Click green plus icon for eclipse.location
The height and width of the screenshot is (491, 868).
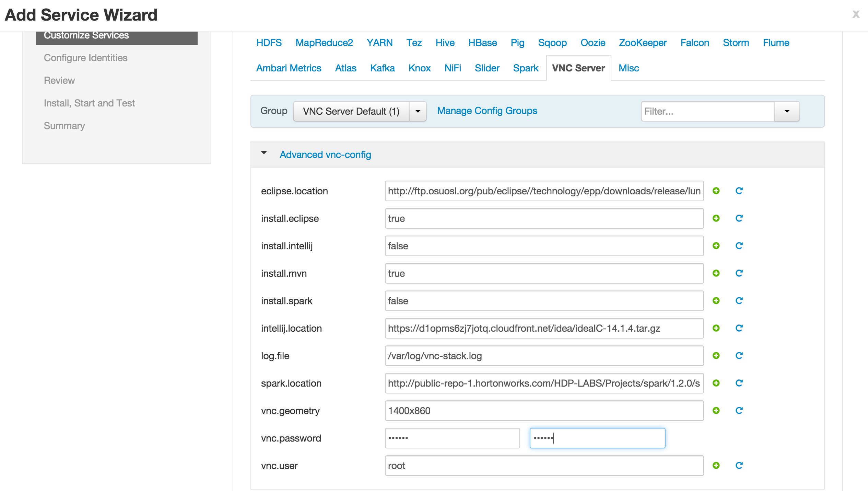click(x=716, y=191)
